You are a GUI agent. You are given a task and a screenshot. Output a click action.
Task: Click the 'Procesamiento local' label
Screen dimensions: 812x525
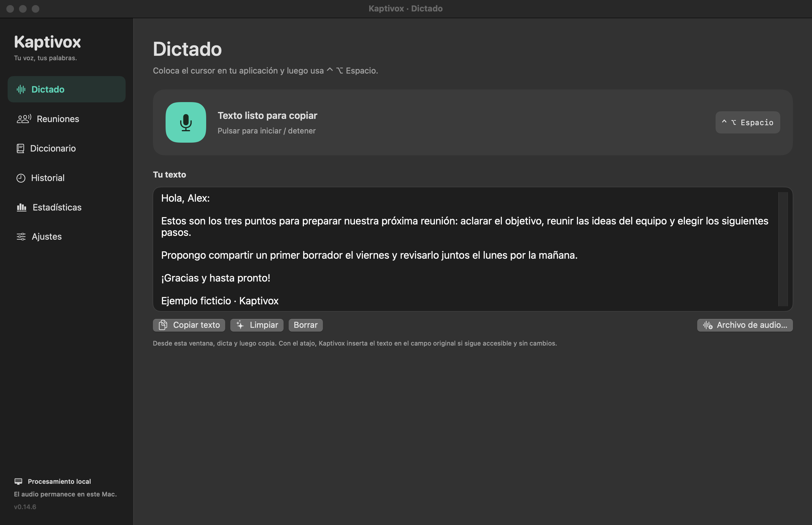click(59, 481)
